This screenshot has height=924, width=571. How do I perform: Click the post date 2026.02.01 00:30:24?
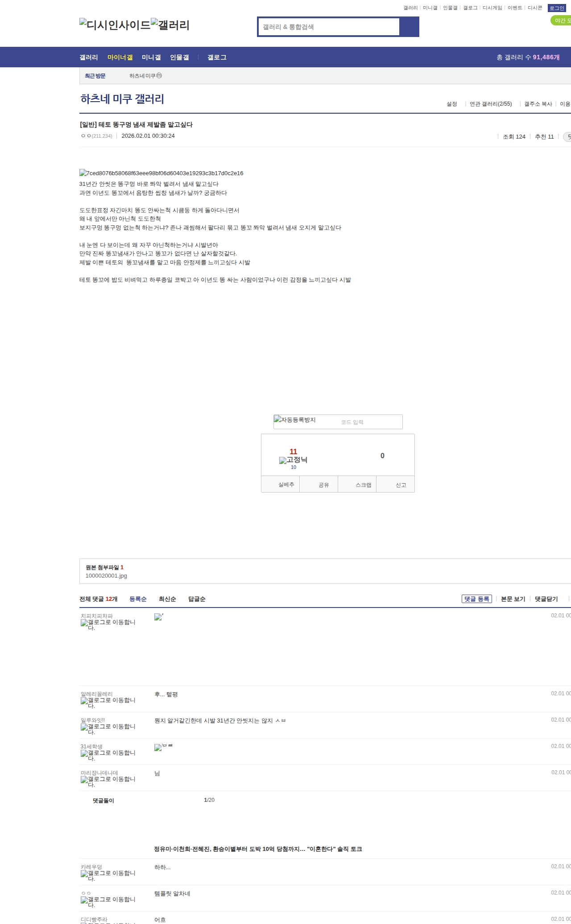(148, 136)
